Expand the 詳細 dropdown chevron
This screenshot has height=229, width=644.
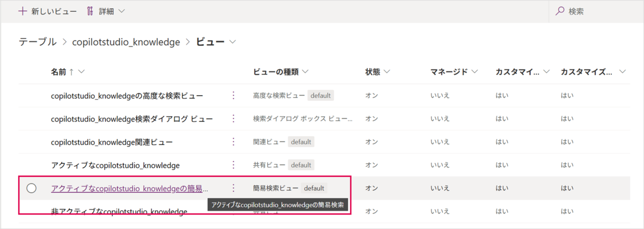122,11
